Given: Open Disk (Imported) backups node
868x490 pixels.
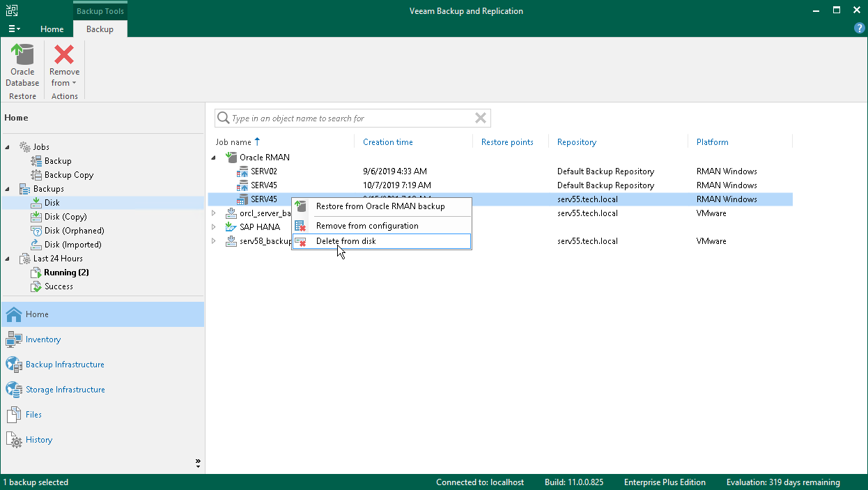Looking at the screenshot, I should [x=72, y=245].
